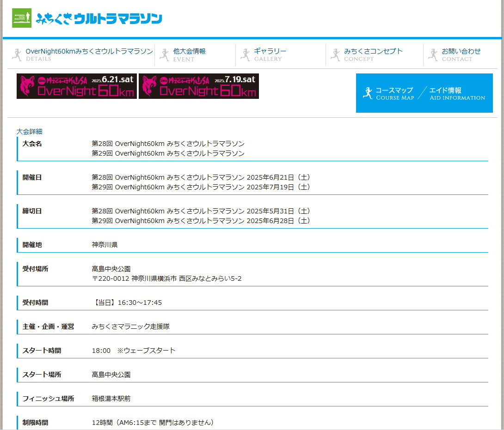Click 12時間 time limit text
The width and height of the screenshot is (504, 430).
[x=153, y=423]
